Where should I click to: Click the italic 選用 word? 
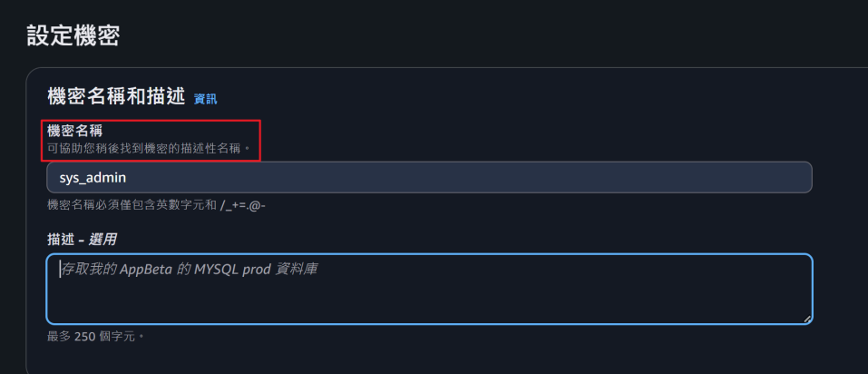102,239
